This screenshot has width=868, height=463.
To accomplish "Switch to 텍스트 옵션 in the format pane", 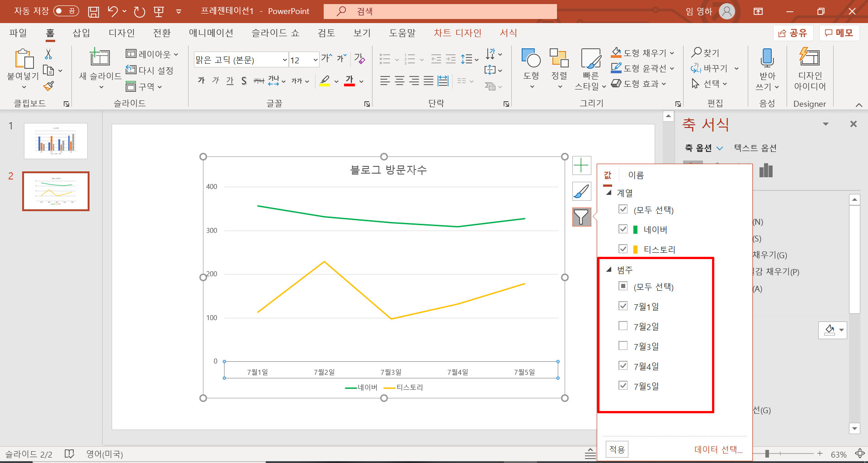I will [x=755, y=148].
